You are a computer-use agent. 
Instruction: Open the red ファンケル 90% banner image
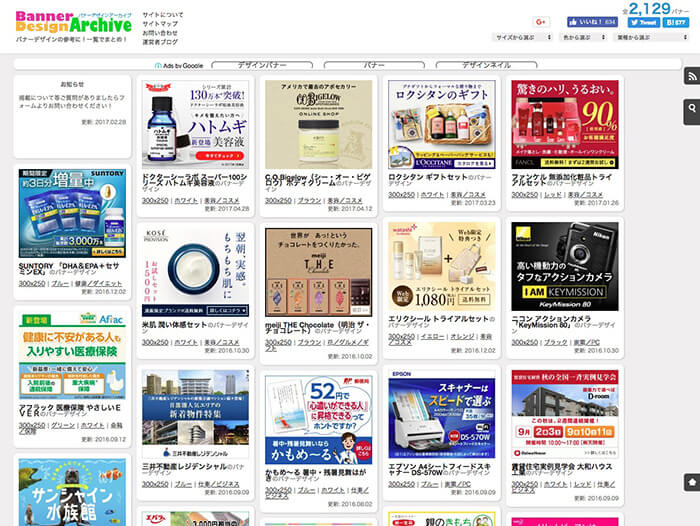point(565,125)
